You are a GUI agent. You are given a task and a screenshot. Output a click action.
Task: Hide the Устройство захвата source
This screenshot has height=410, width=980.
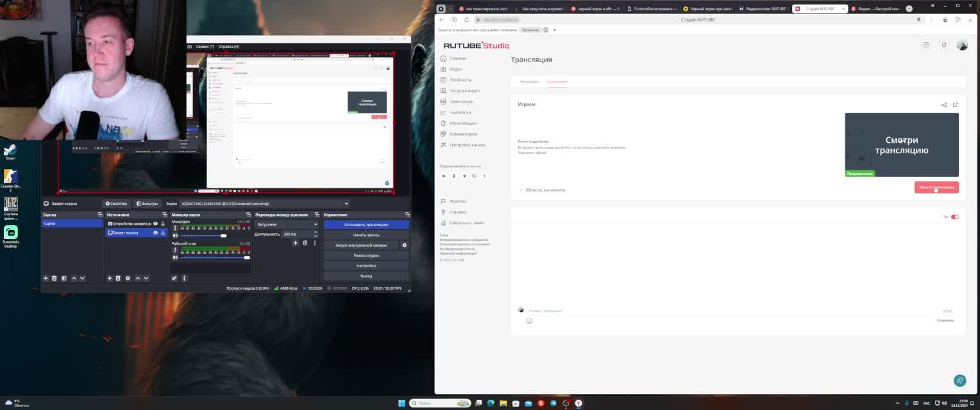coord(155,224)
